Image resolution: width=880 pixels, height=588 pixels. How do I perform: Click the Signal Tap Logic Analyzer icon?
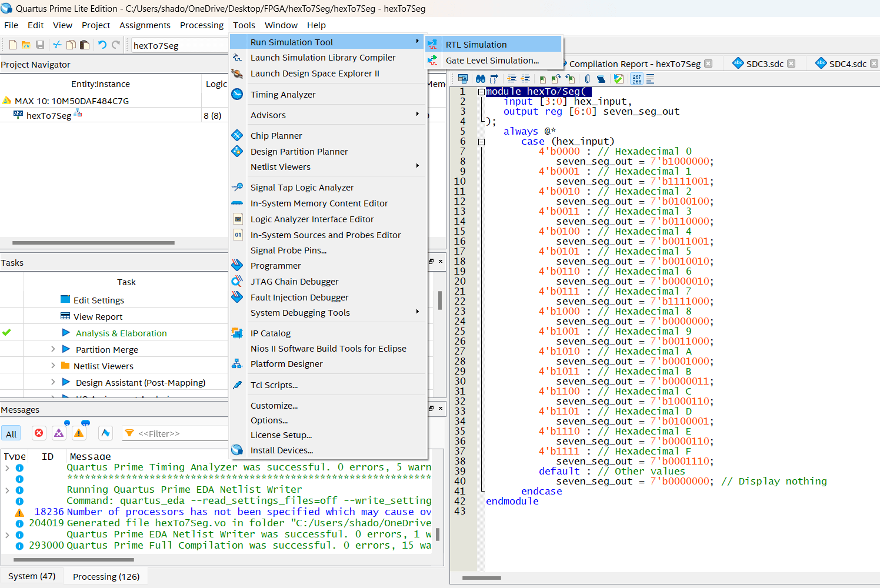pyautogui.click(x=237, y=187)
